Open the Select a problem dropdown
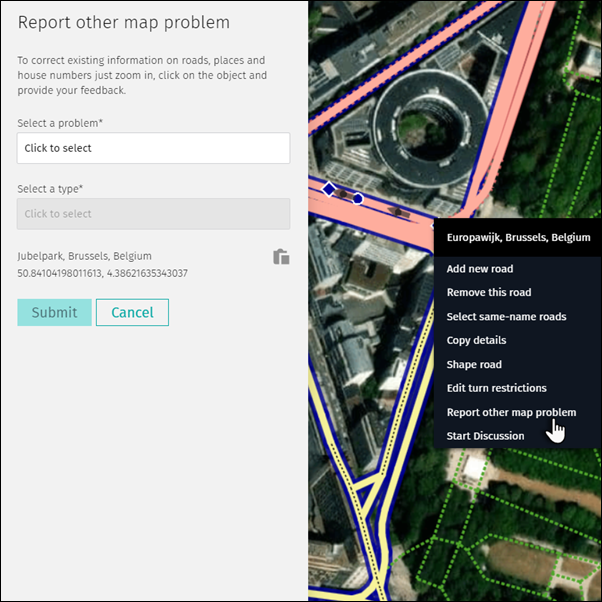This screenshot has height=602, width=602. (x=153, y=148)
